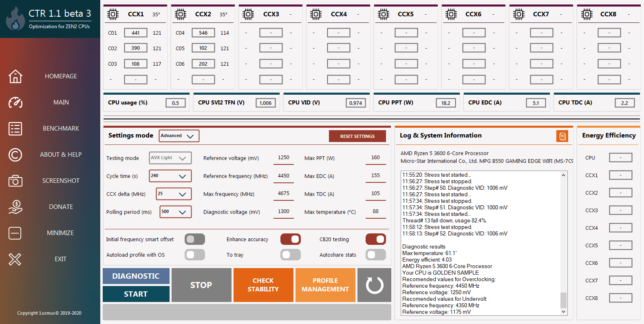Disable the Enhance accuracy switch
Image resolution: width=644 pixels, height=324 pixels.
[x=291, y=239]
